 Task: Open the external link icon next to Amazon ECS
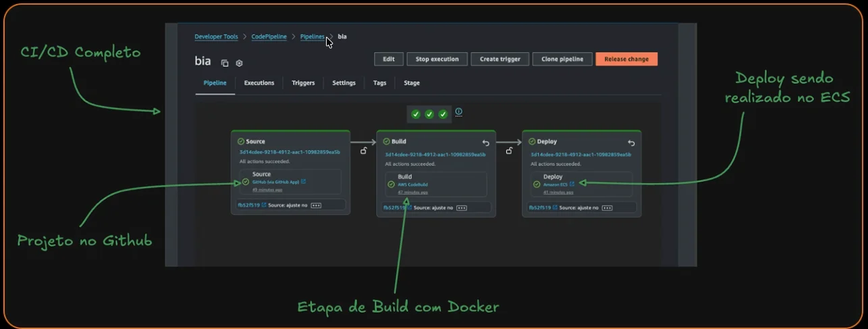click(x=572, y=184)
